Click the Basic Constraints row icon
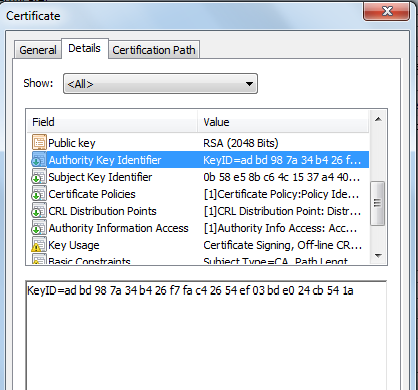The height and width of the screenshot is (390, 418). tap(39, 259)
